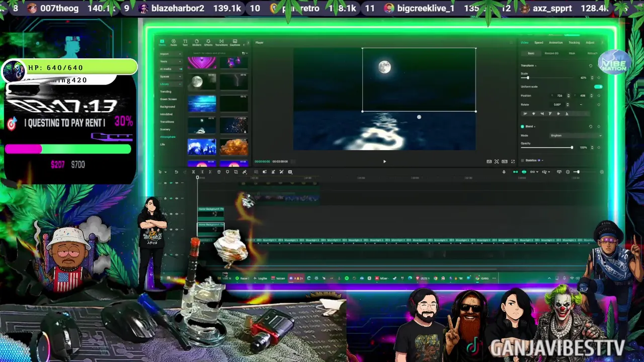
Task: Open the media filter dropdown beside search
Action: (245, 53)
